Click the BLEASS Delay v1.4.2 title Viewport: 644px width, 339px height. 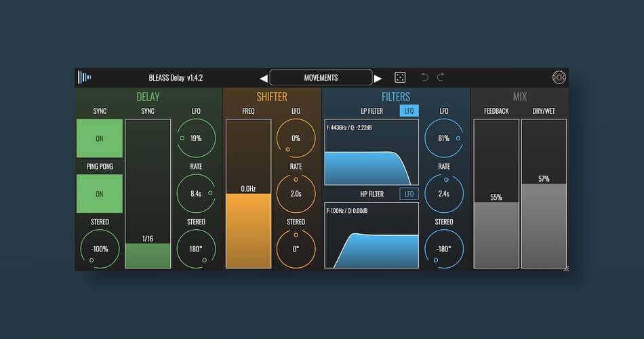(x=176, y=78)
